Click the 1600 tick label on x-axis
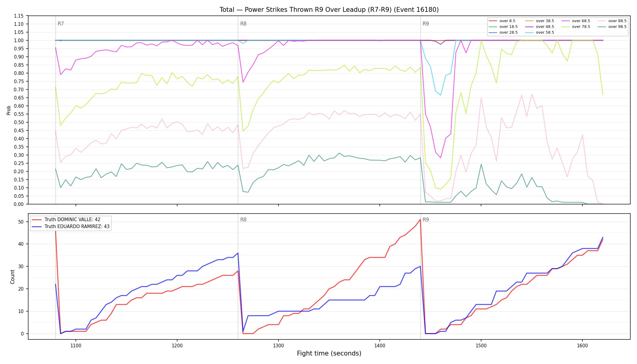The width and height of the screenshot is (637, 364). click(x=582, y=345)
